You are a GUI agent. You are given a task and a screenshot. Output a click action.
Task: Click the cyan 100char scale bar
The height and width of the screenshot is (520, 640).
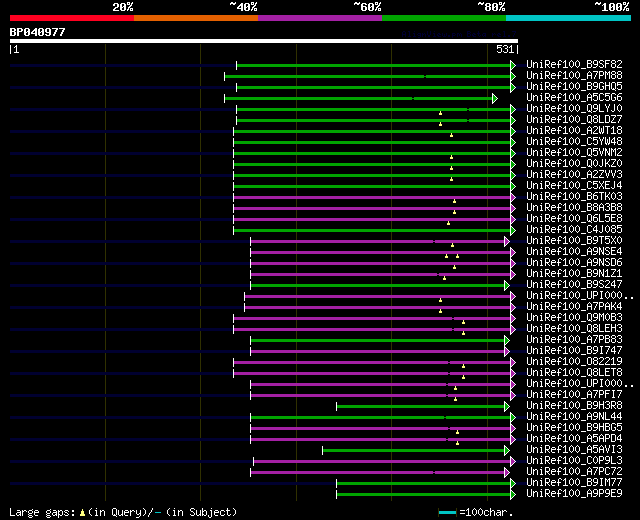point(447,513)
